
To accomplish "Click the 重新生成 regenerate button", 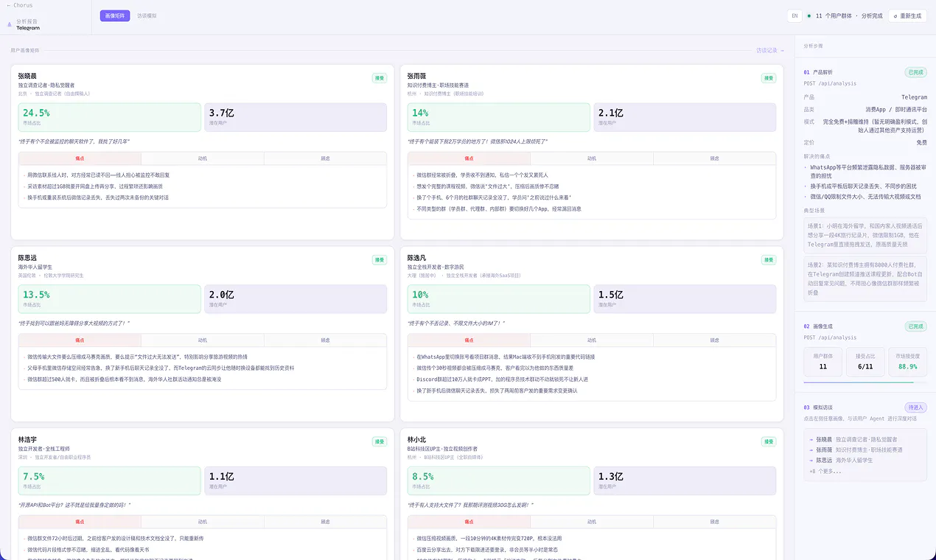I will click(907, 15).
